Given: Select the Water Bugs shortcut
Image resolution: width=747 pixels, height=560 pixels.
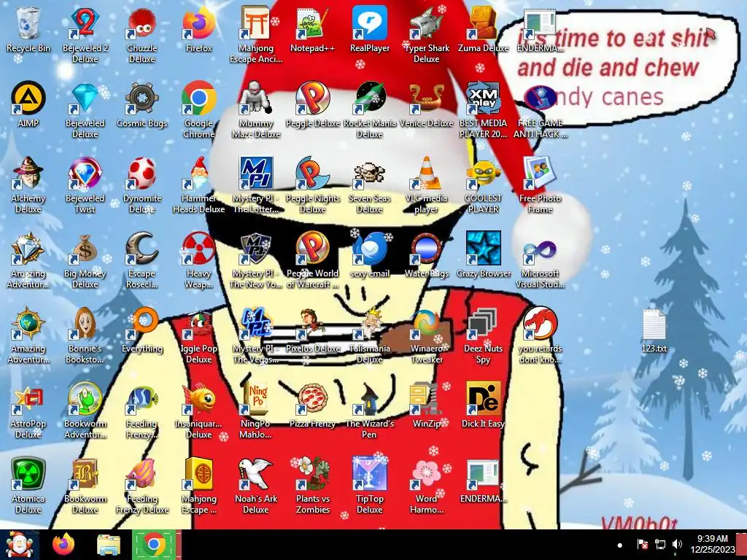Looking at the screenshot, I should (426, 254).
